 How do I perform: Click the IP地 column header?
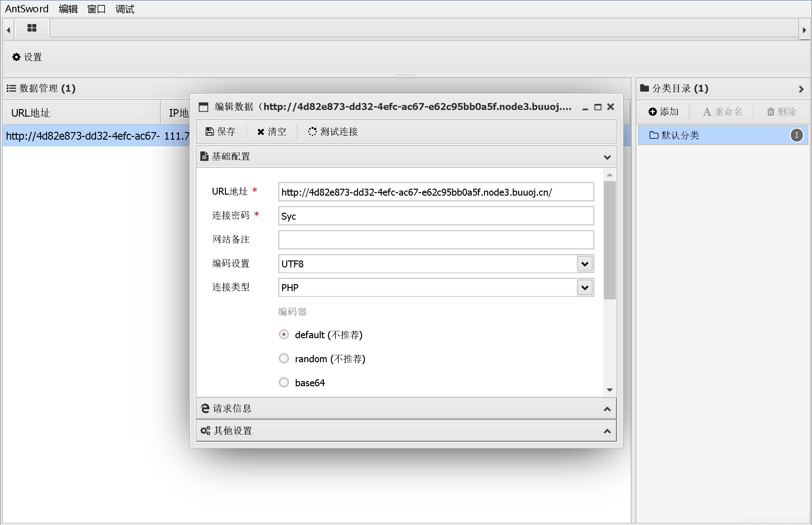coord(175,113)
